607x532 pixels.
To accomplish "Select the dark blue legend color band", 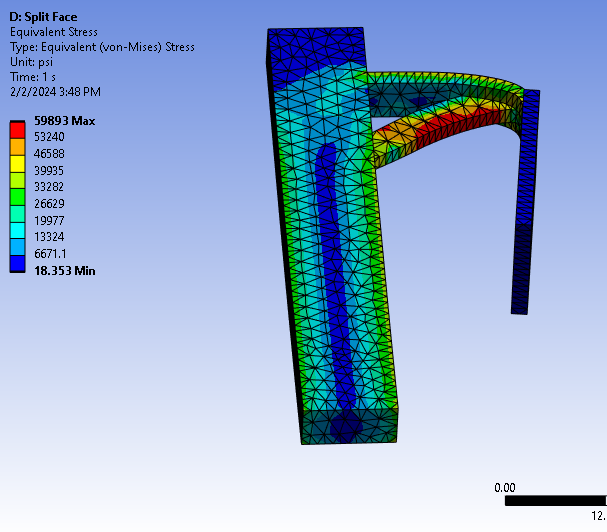I will click(17, 264).
